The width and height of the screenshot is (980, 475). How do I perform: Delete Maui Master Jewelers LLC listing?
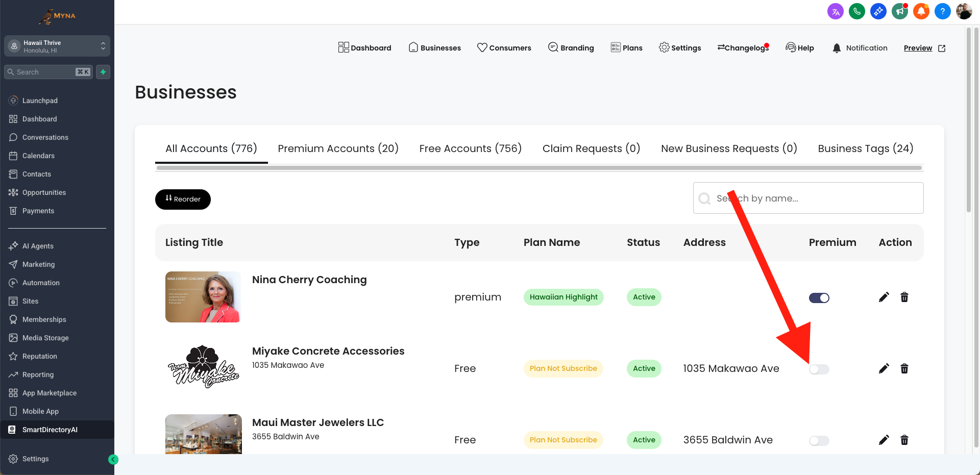(x=904, y=440)
